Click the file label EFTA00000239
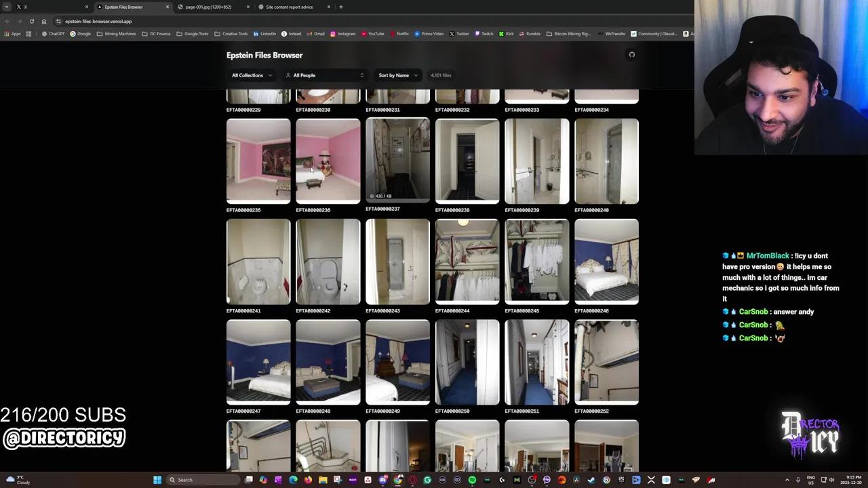Screen dimensions: 868x488 coord(522,210)
